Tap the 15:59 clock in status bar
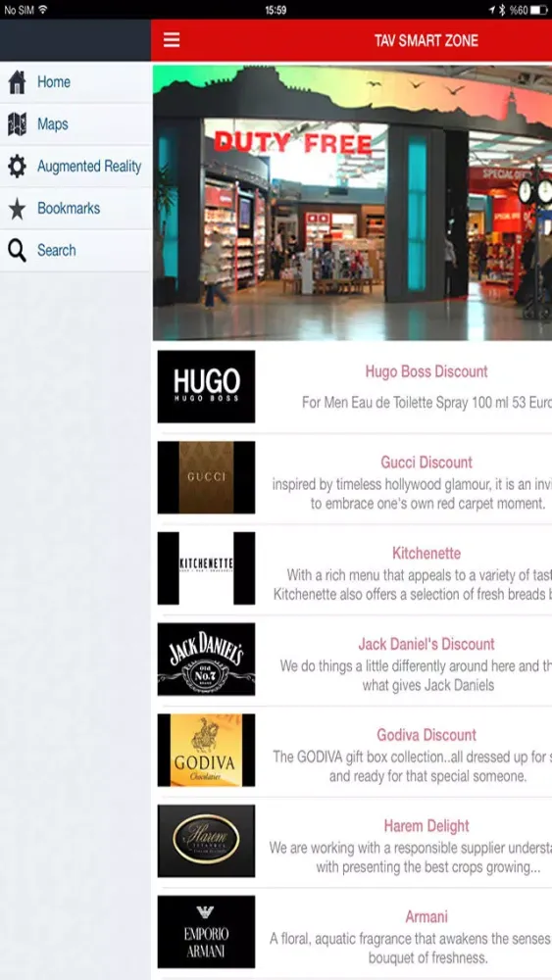Viewport: 552px width, 980px height. (x=276, y=10)
